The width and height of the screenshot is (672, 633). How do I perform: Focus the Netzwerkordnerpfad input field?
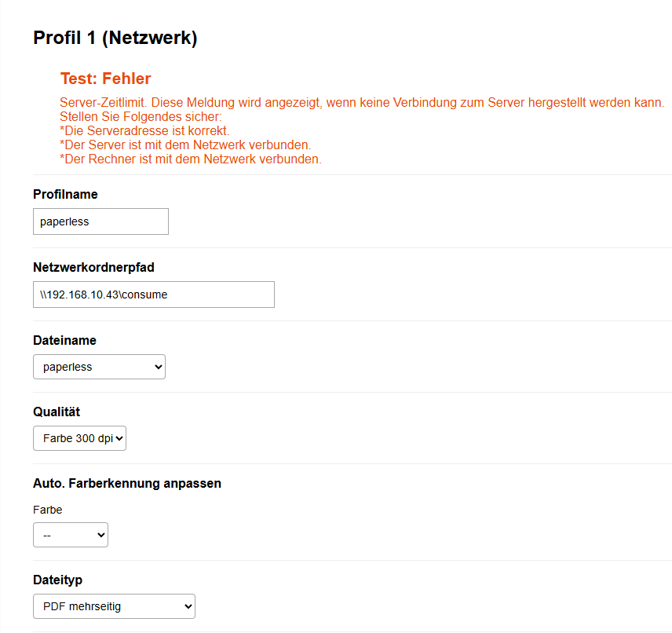coord(153,295)
